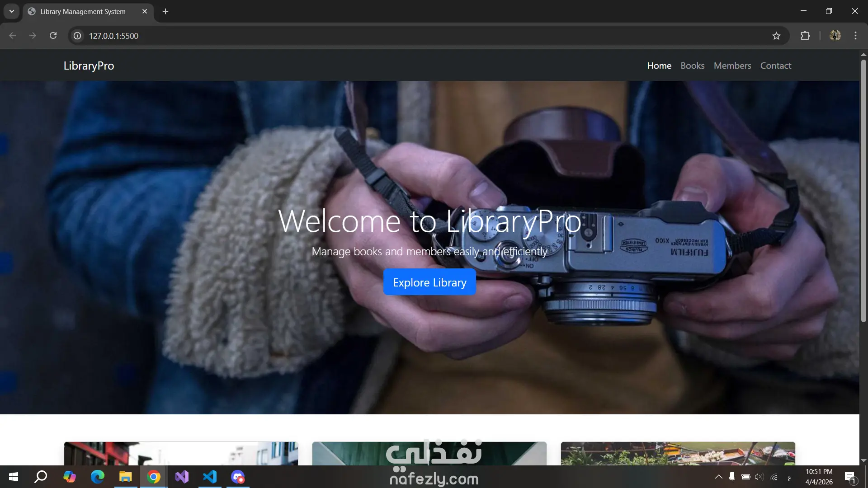
Task: Click the page's vertical scrollbar thumb
Action: click(863, 190)
